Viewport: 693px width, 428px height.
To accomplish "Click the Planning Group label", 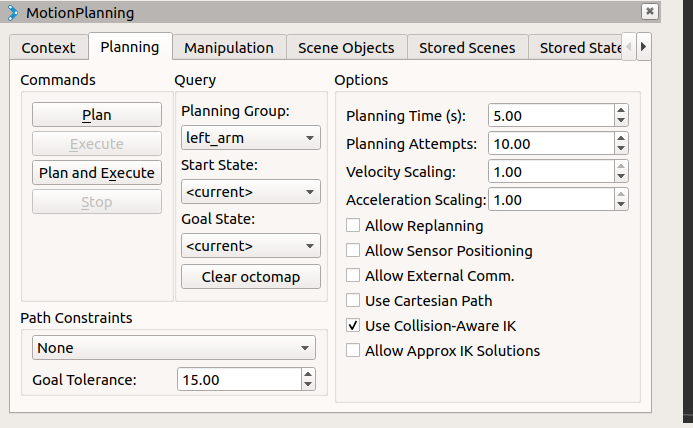I will pyautogui.click(x=236, y=111).
